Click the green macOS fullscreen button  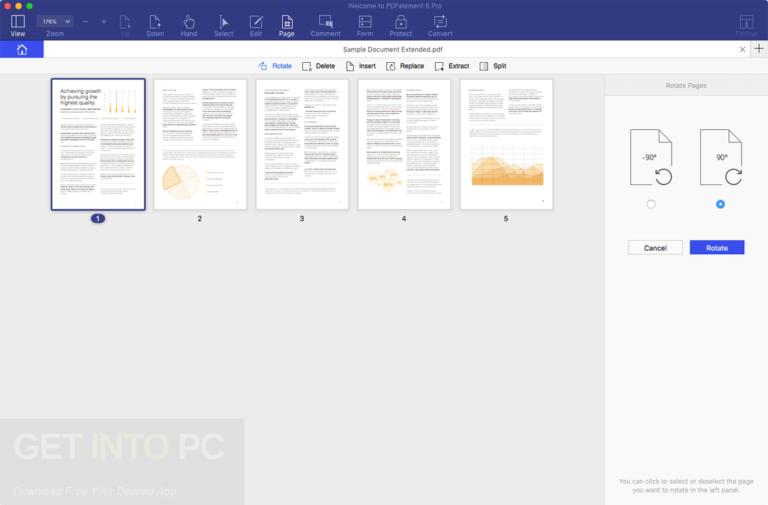click(29, 6)
